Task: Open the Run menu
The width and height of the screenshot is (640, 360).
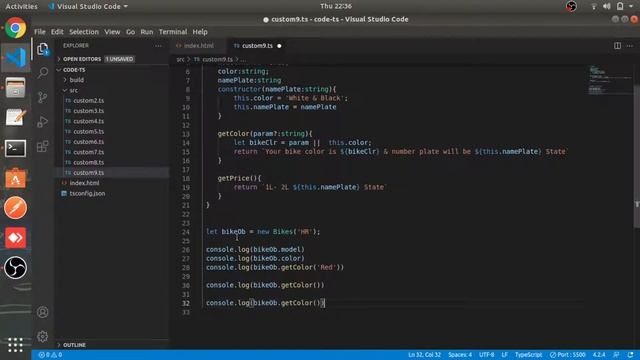Action: (x=147, y=32)
